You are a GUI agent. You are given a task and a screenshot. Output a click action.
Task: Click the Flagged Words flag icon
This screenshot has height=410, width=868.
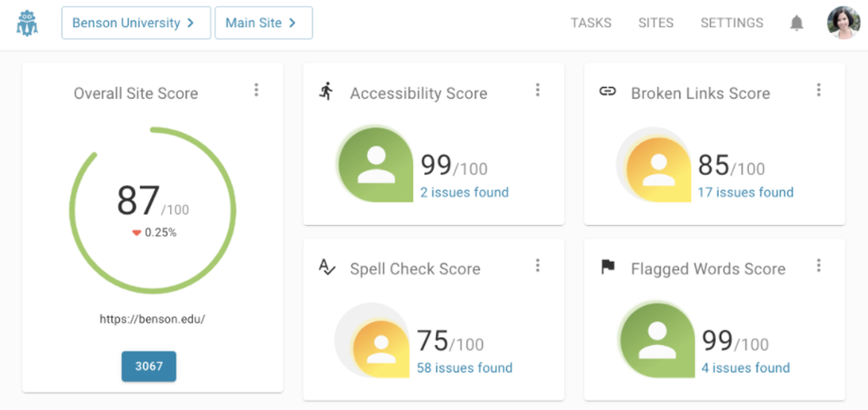click(x=608, y=268)
